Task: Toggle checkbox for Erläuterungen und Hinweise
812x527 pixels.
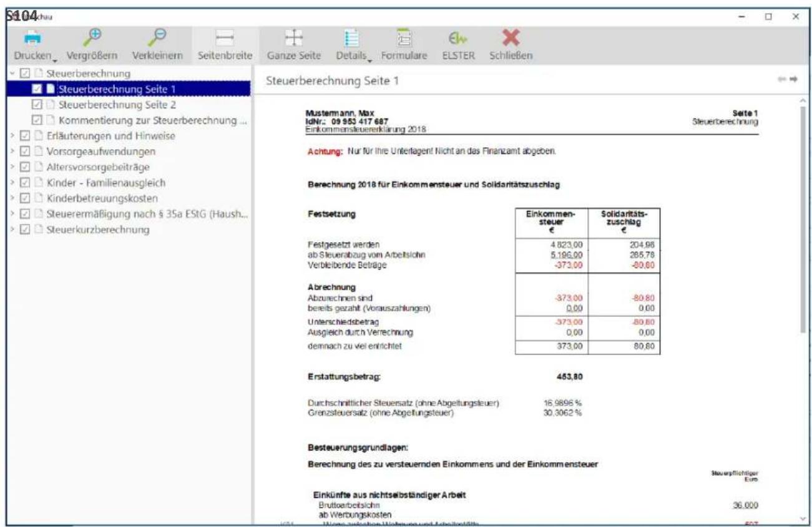Action: pos(25,135)
